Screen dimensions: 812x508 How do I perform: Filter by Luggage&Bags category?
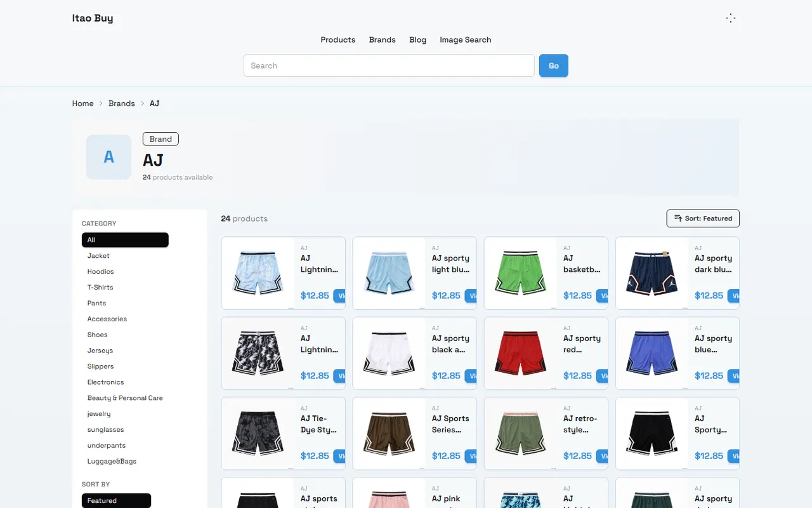(112, 462)
